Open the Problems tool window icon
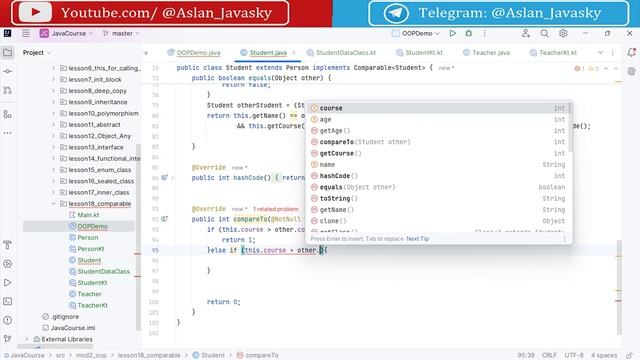 [x=7, y=320]
